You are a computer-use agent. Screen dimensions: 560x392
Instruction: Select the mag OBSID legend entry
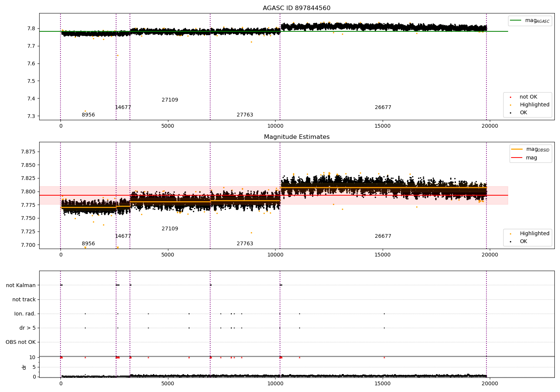point(530,149)
